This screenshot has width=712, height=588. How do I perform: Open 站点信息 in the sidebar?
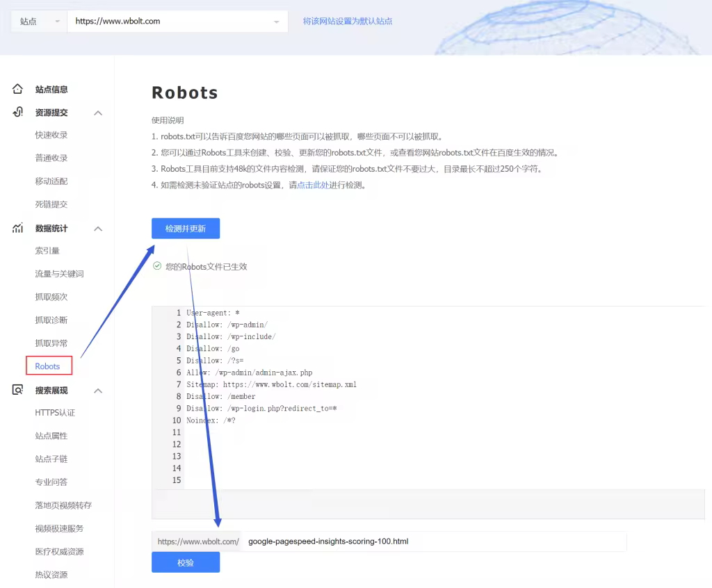(x=51, y=90)
